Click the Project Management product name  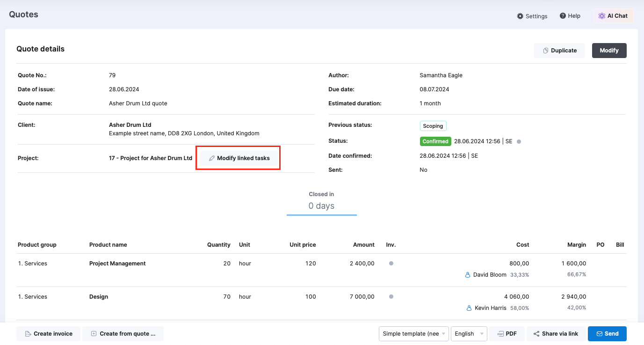click(x=117, y=264)
